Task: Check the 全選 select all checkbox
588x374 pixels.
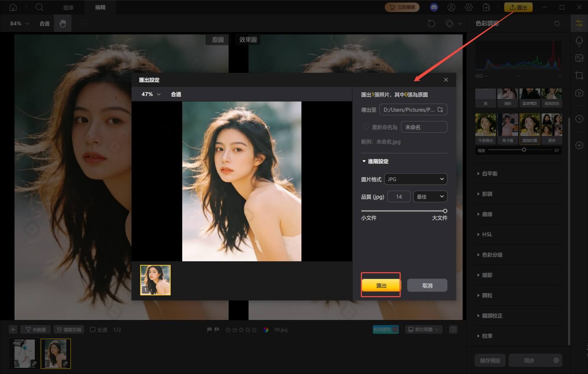Action: [93, 329]
